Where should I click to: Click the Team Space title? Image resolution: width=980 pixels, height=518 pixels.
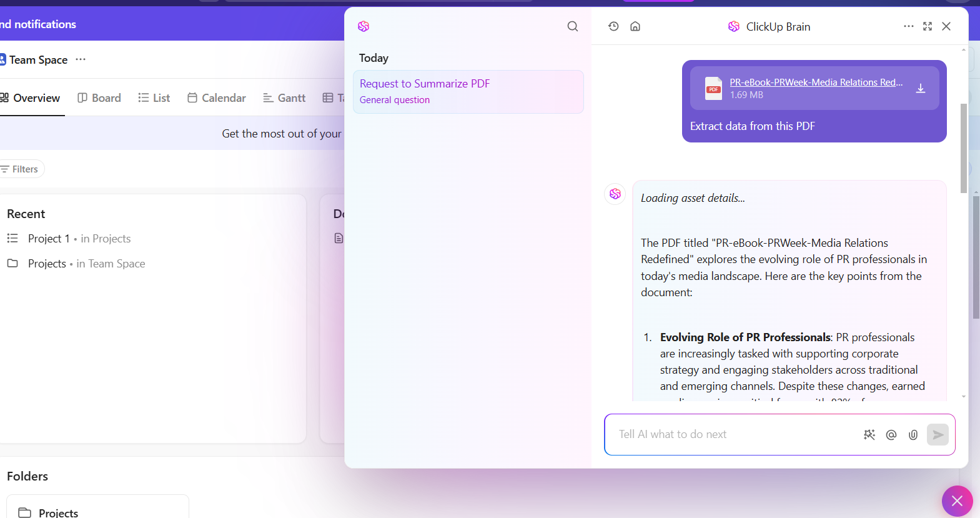click(38, 60)
